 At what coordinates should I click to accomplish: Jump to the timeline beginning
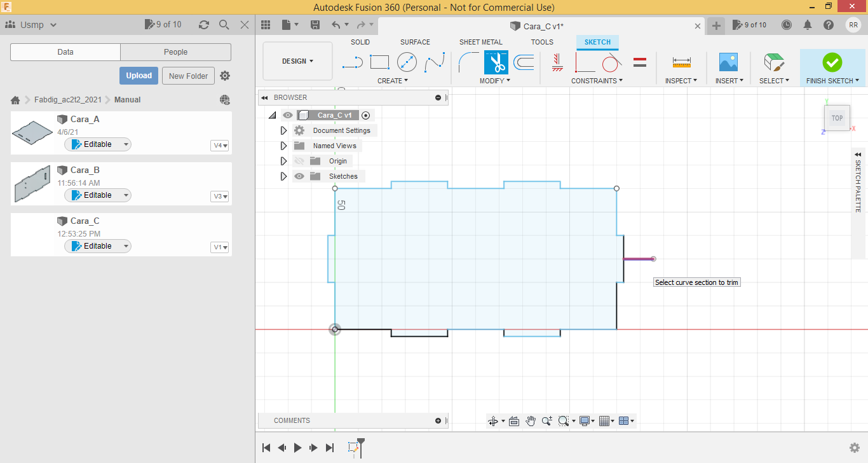point(266,448)
